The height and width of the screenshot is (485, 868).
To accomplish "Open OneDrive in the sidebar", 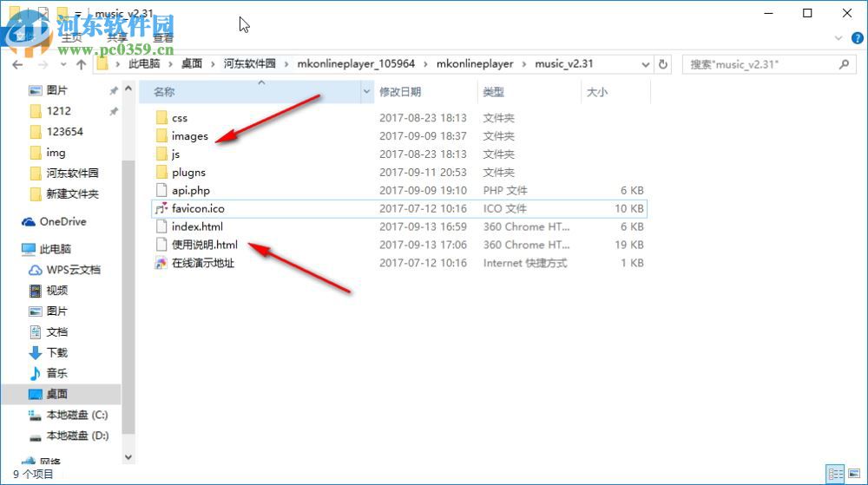I will [54, 222].
